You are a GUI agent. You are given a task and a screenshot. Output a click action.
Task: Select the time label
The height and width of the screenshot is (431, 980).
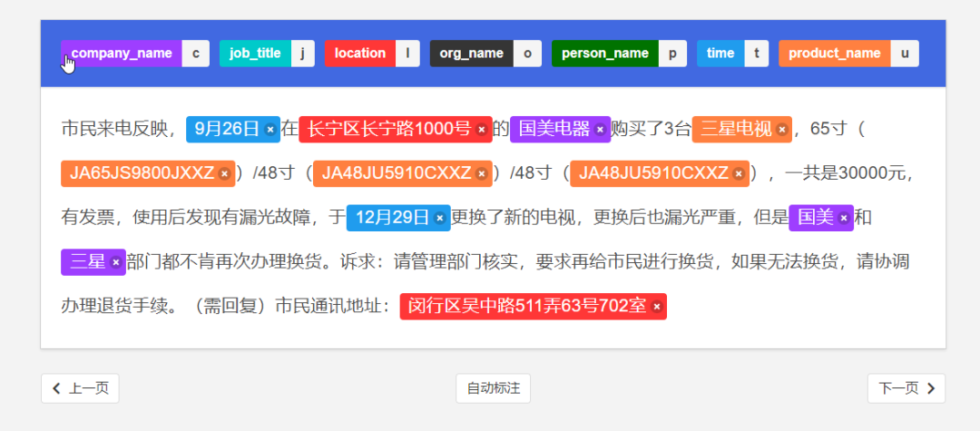click(x=720, y=54)
